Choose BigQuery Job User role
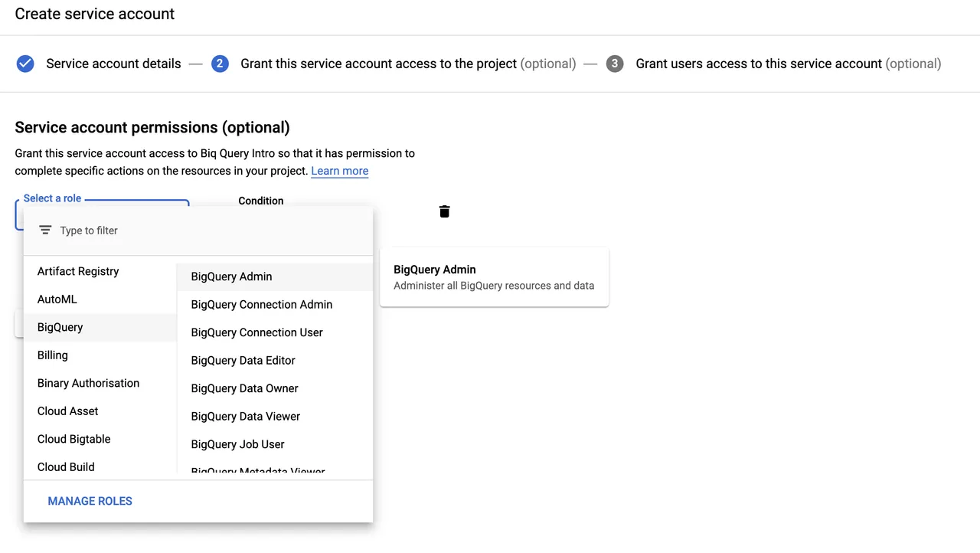980x553 pixels. click(x=275, y=444)
